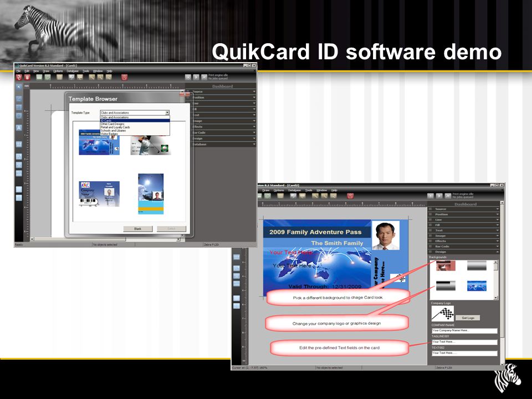The image size is (532, 399).
Task: Click the Blank button in Template Browser
Action: [138, 229]
